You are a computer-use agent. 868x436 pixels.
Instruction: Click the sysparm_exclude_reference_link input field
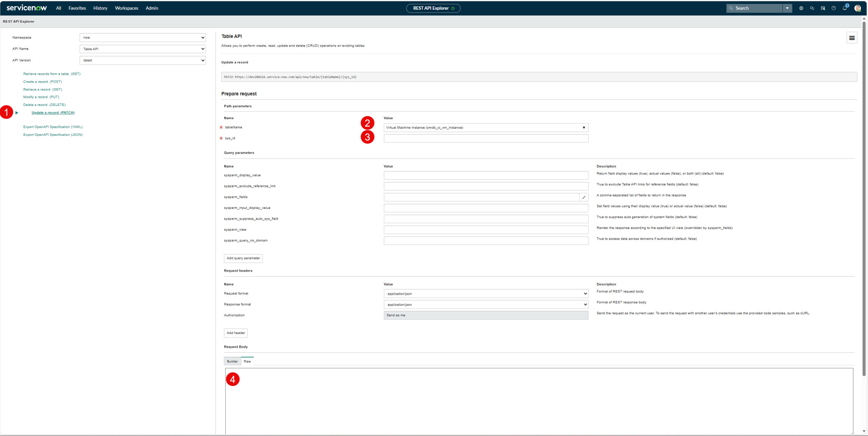[x=486, y=186]
